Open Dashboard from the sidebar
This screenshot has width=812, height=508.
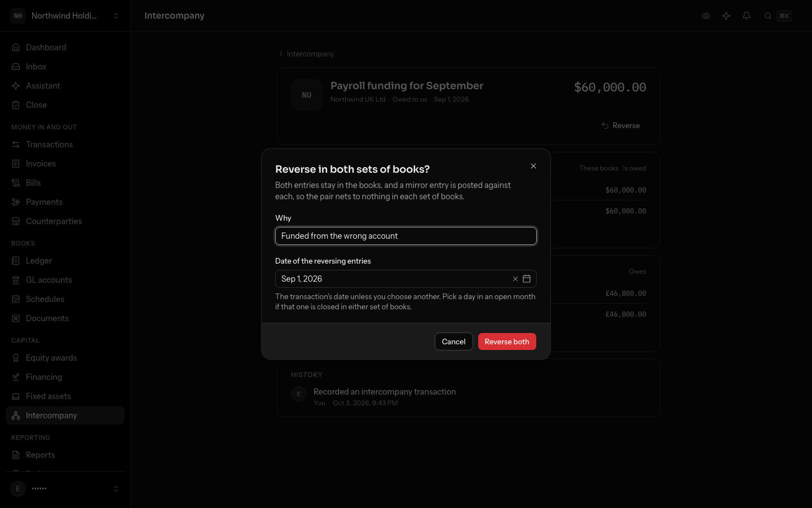tap(65, 47)
